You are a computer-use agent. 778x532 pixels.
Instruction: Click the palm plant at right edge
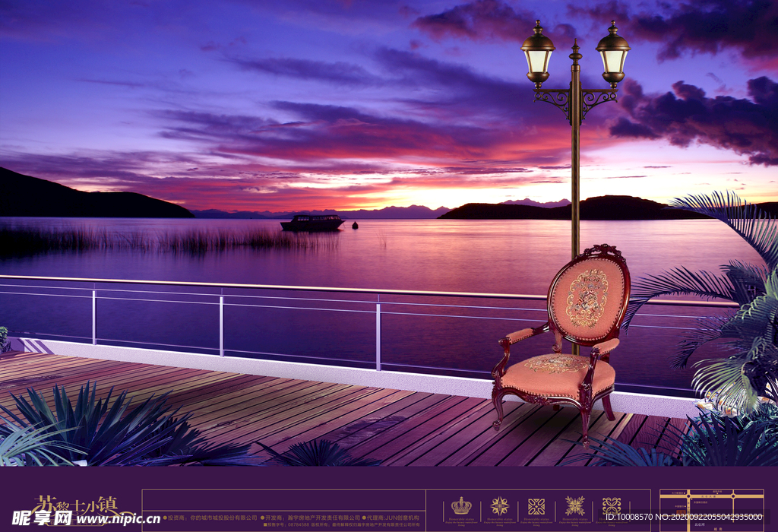point(733,319)
